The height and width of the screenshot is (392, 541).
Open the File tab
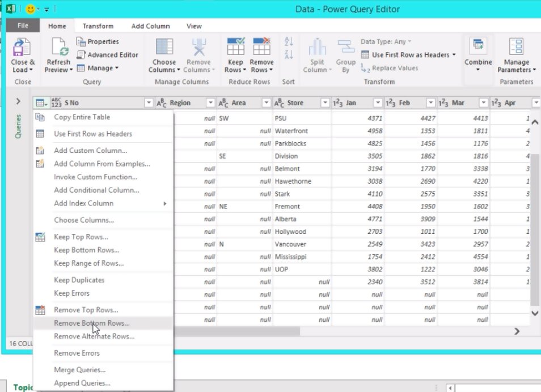pyautogui.click(x=23, y=25)
